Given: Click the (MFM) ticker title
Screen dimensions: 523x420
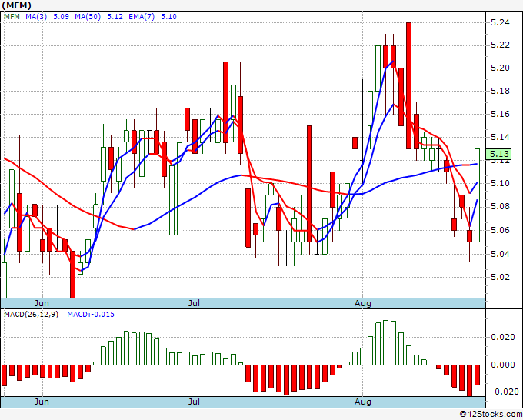Looking at the screenshot, I should 17,5.
